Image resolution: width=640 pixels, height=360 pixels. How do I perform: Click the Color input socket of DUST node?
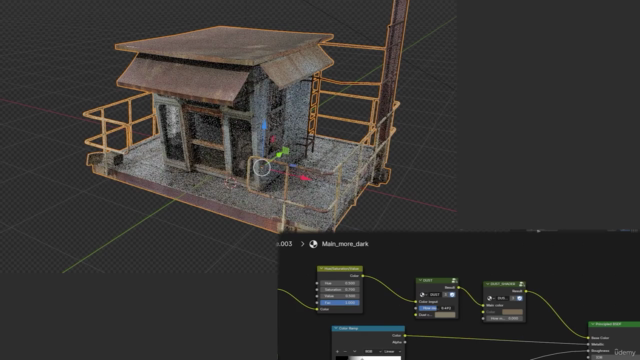[x=416, y=302]
